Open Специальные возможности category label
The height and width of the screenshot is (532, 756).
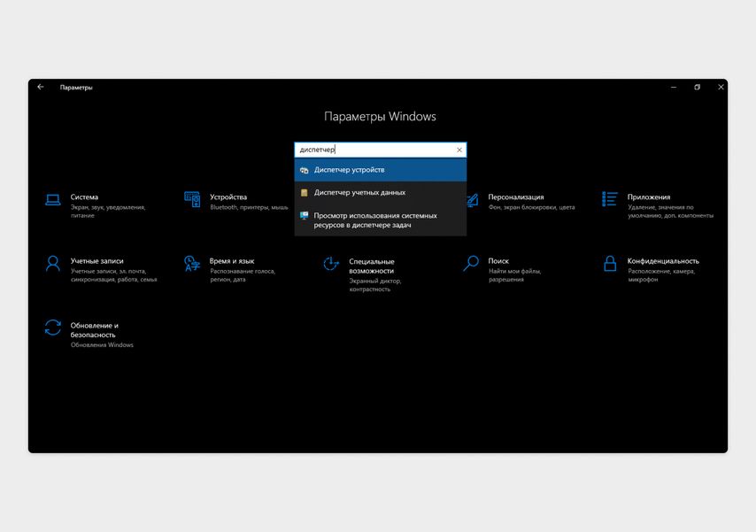372,266
